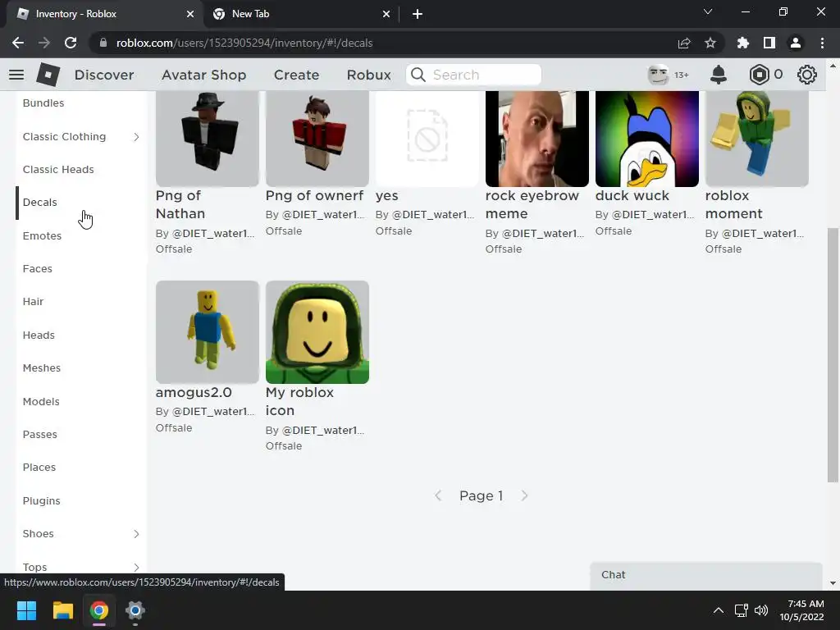Open the Robux balance icon

click(759, 75)
